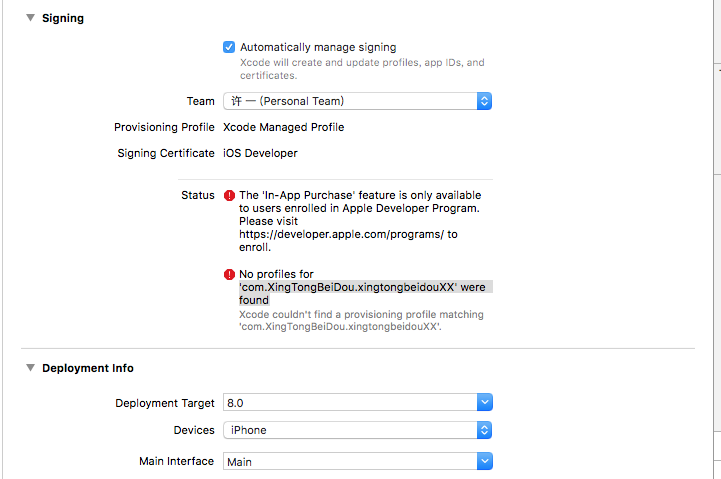
Task: Click the 'Main Interface' label
Action: click(177, 461)
